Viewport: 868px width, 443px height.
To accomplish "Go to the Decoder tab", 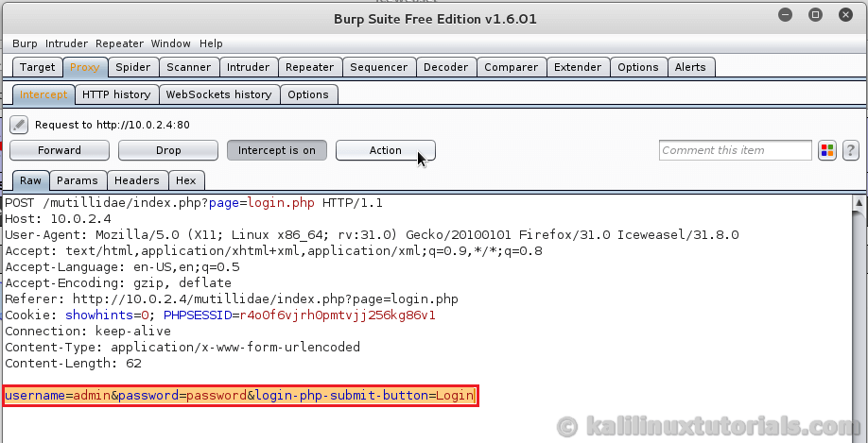I will 445,67.
